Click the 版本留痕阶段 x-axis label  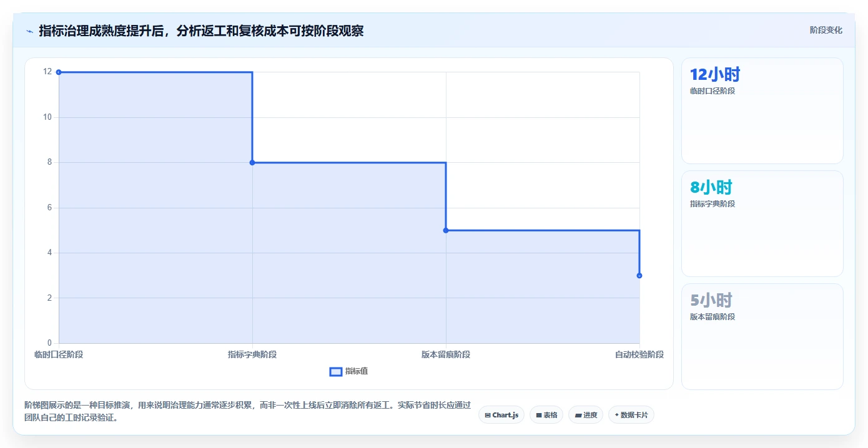pos(446,354)
